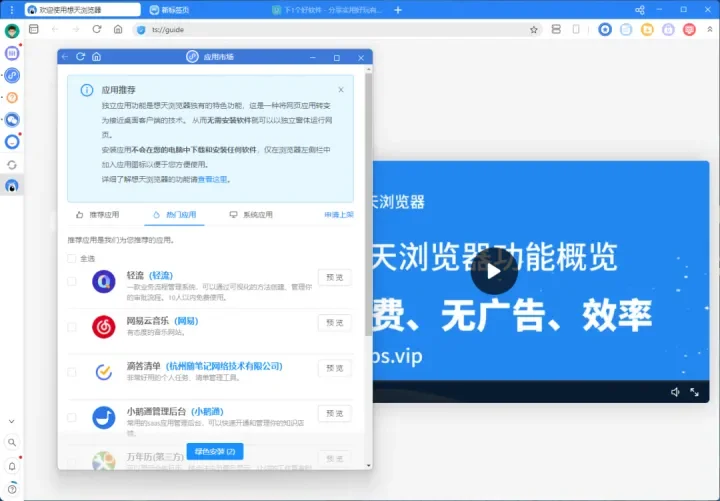Open the browser main menu dots
This screenshot has height=501, width=720.
click(12, 10)
